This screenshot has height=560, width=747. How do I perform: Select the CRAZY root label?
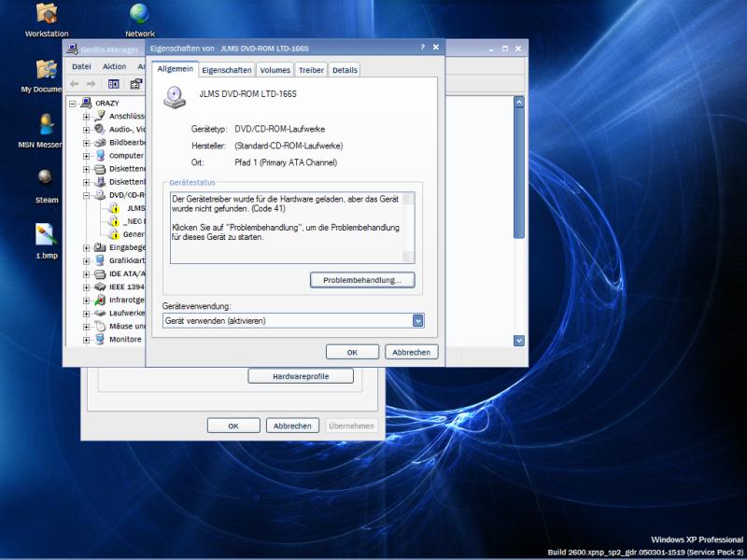click(x=107, y=103)
